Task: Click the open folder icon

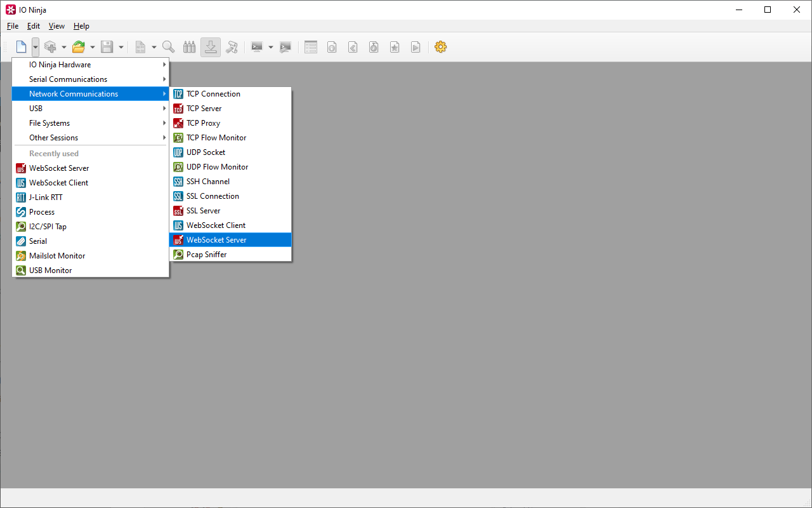Action: [x=79, y=47]
